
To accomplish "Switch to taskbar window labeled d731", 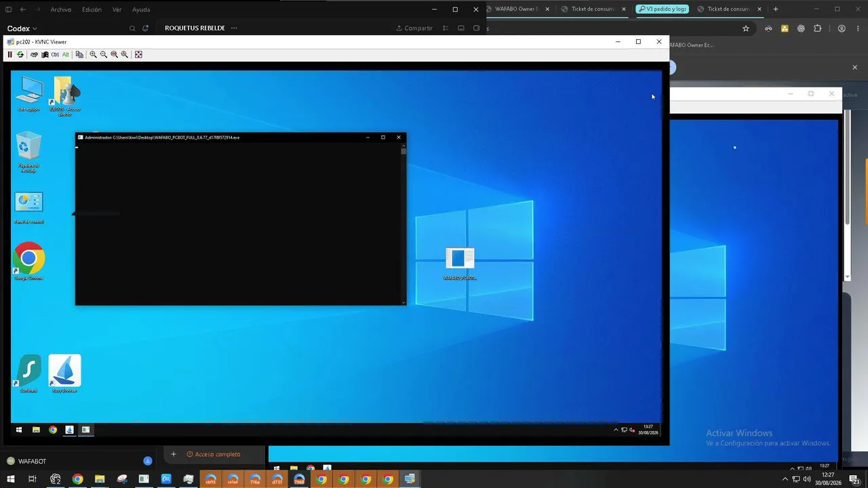I will (277, 479).
